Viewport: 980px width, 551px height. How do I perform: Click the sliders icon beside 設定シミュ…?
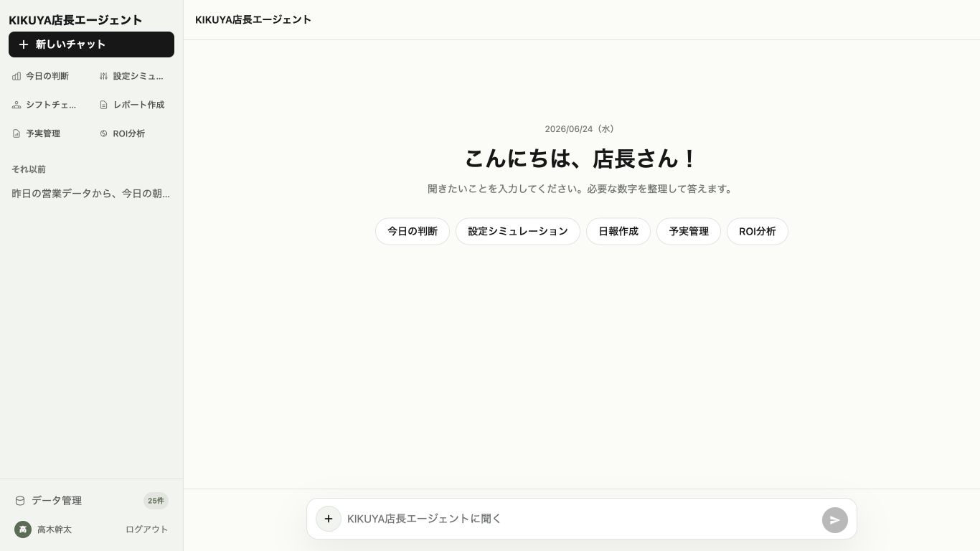[x=103, y=76]
